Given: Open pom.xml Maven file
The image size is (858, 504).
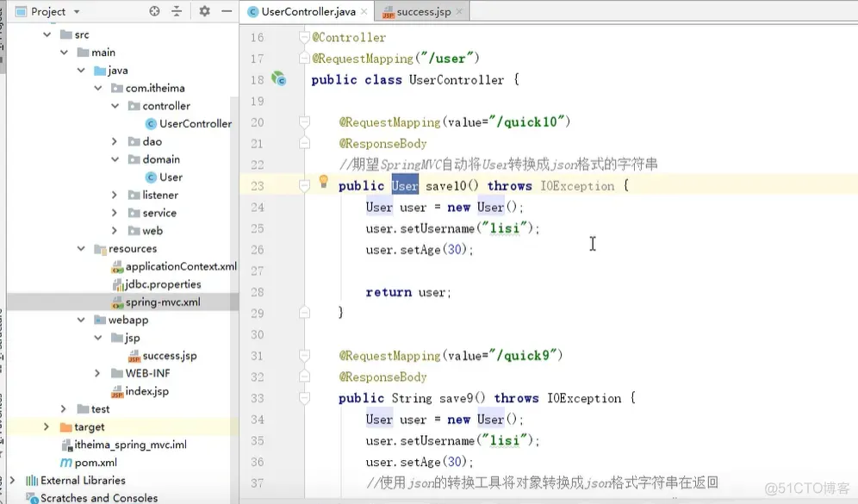Looking at the screenshot, I should [x=89, y=463].
